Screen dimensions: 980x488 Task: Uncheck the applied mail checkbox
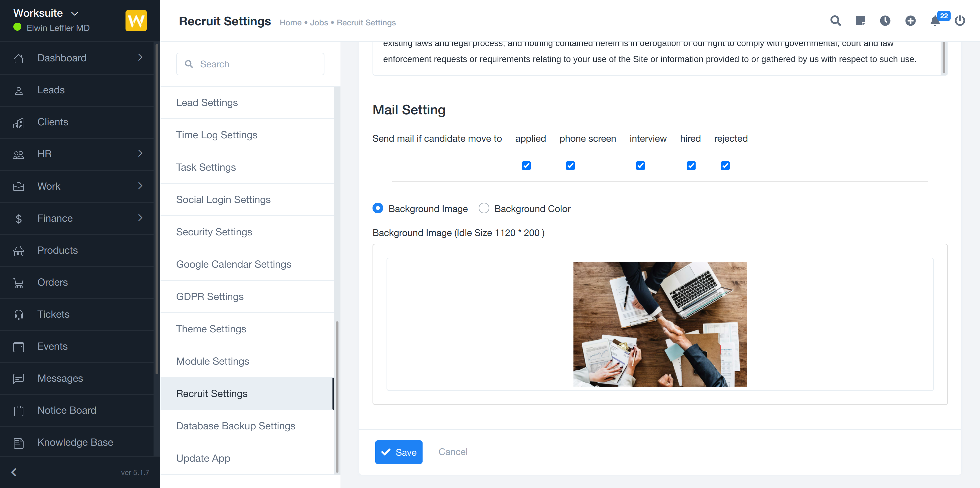526,166
